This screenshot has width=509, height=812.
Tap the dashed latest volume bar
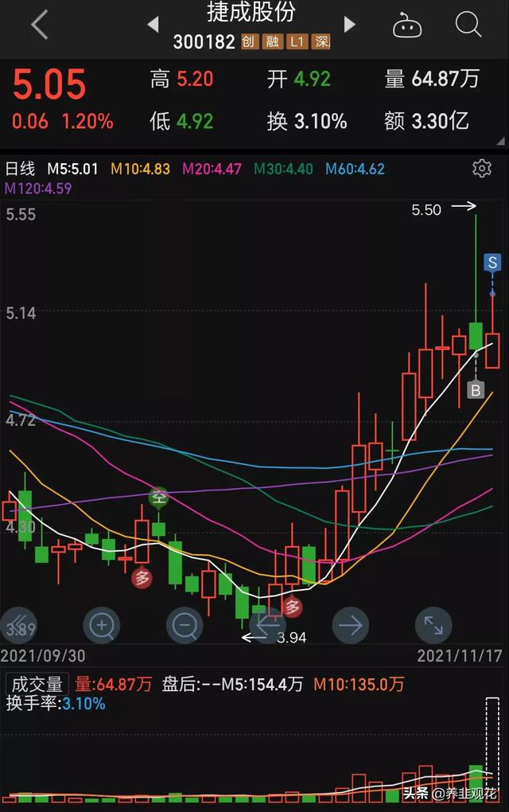tap(492, 750)
